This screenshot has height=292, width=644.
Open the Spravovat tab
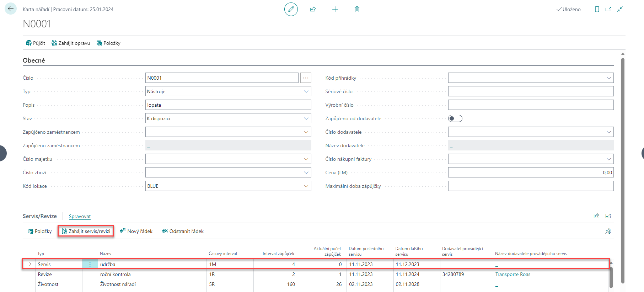(x=80, y=216)
